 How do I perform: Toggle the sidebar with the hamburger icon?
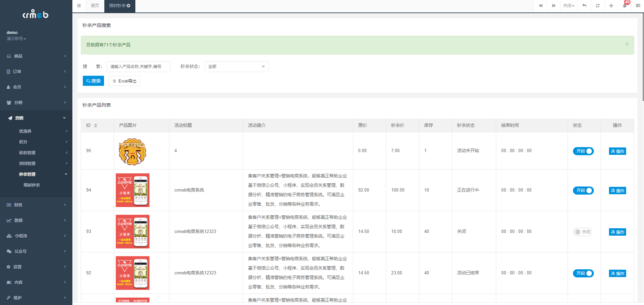coord(79,6)
